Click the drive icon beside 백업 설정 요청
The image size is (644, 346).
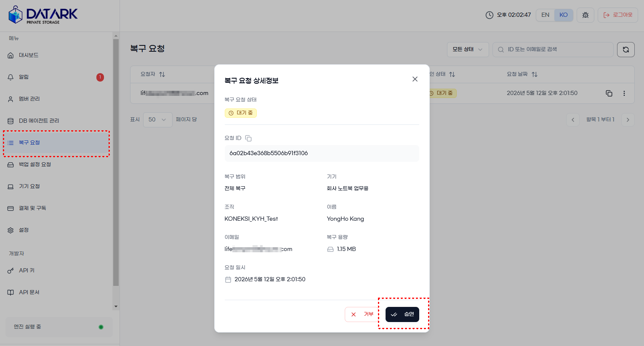(11, 165)
